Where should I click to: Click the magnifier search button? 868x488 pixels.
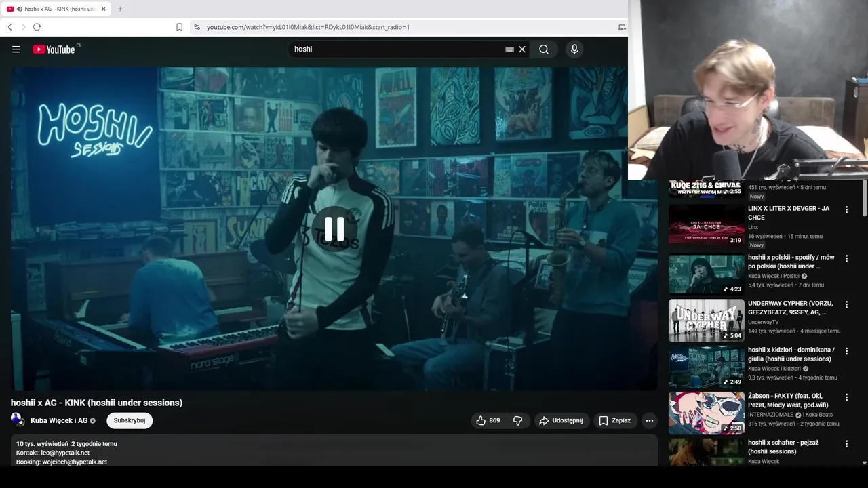(x=544, y=49)
